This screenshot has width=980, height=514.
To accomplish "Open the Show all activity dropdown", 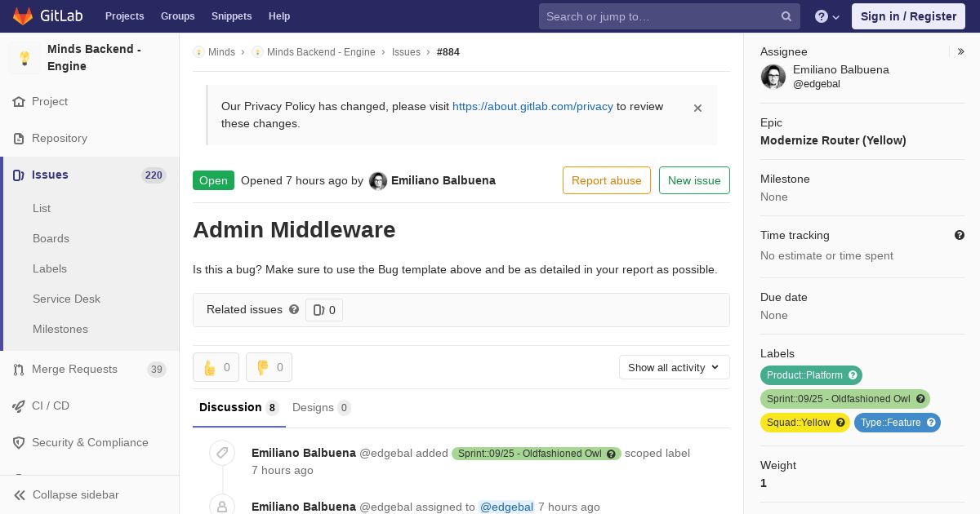I will coord(675,367).
